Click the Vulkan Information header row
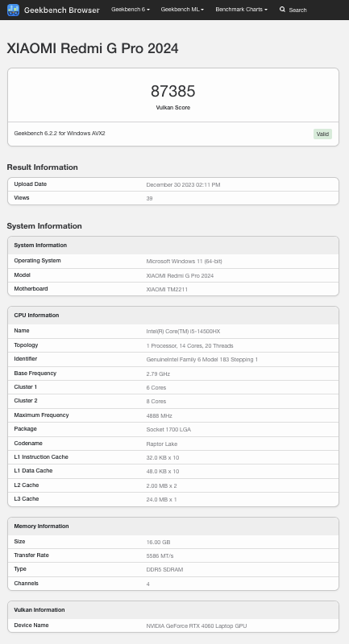 [x=173, y=610]
